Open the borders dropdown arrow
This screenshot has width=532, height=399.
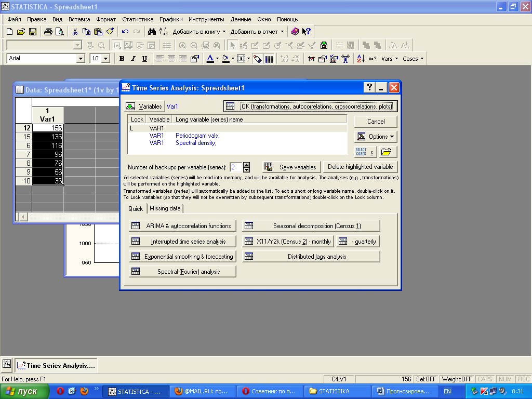click(248, 59)
